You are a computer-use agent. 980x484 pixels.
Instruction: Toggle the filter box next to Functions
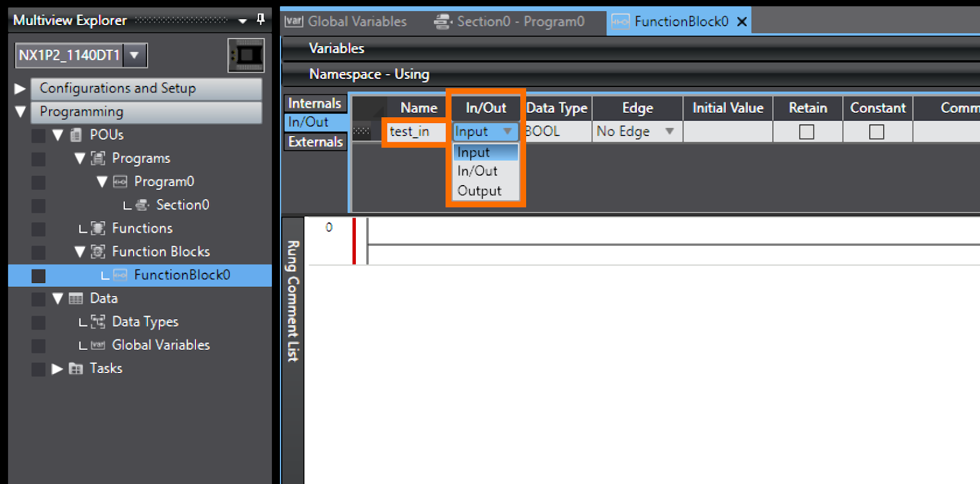[39, 229]
